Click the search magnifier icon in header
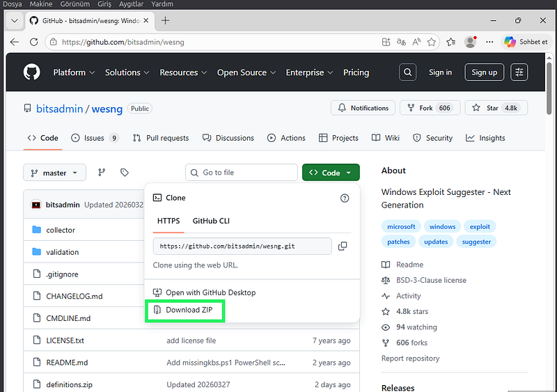The image size is (557, 392). coord(407,72)
